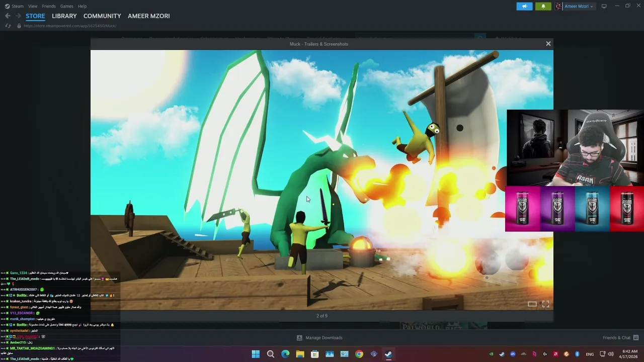The width and height of the screenshot is (644, 362).
Task: Open the View menu
Action: 33,6
